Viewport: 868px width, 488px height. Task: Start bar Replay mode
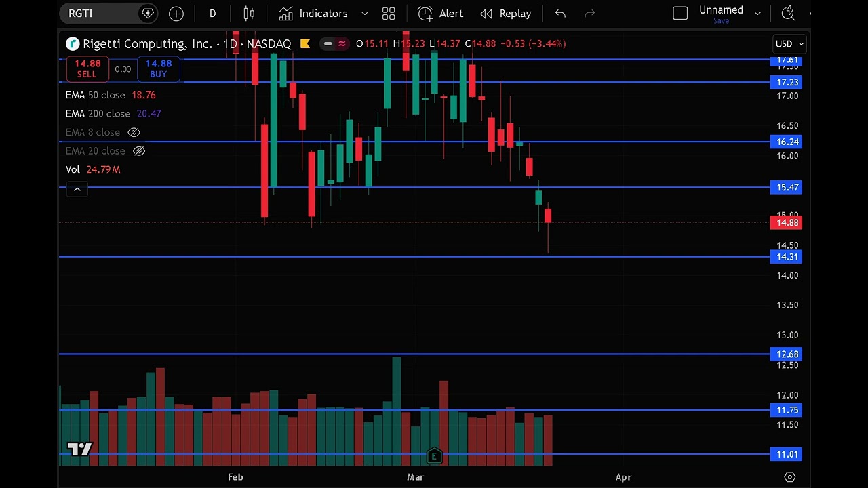(506, 14)
